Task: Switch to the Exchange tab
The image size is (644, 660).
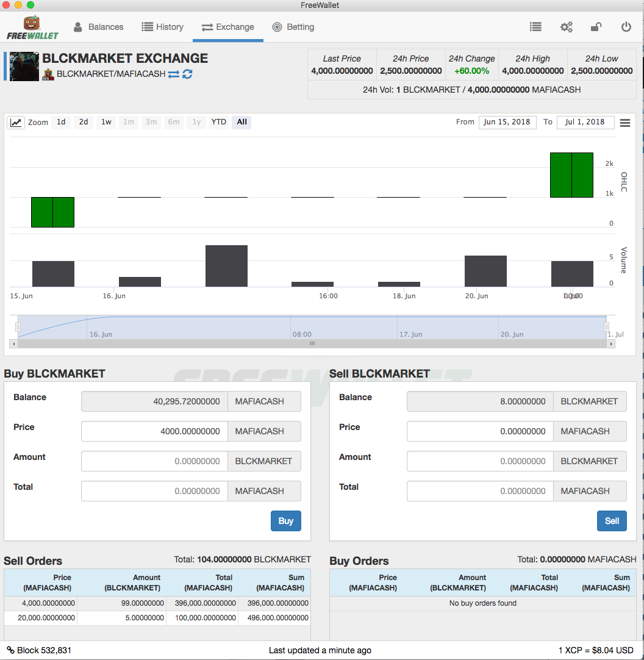Action: click(227, 27)
